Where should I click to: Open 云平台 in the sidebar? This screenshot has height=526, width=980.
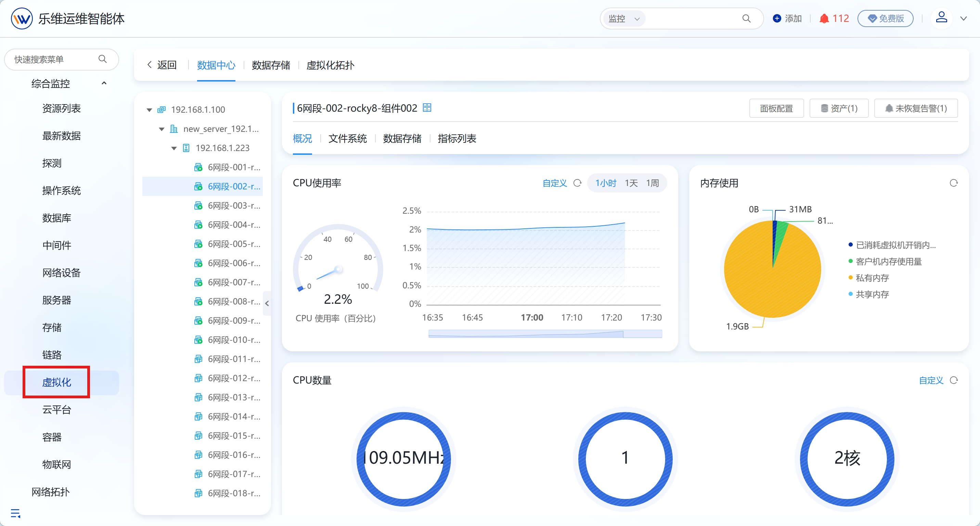pyautogui.click(x=57, y=410)
